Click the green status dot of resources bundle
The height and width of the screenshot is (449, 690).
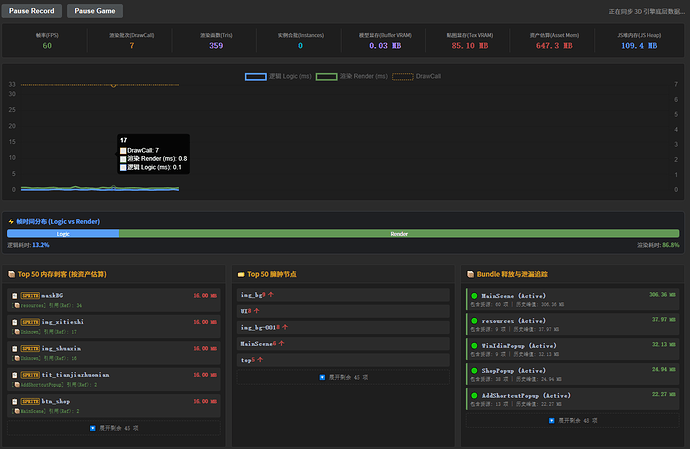tap(474, 321)
